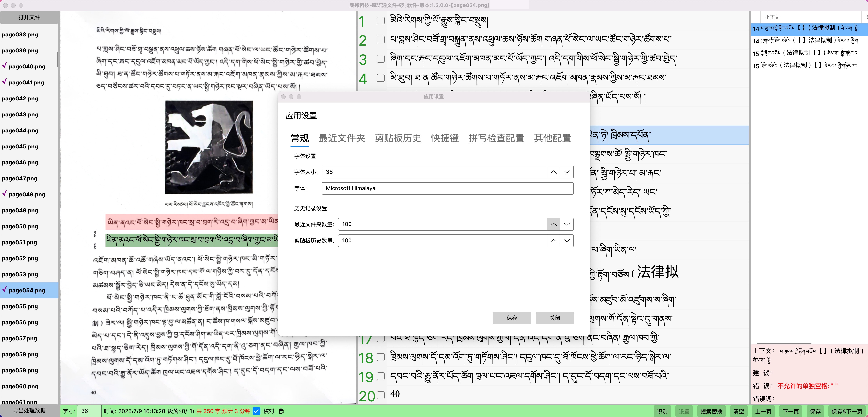Select first row numbered 15 in context list
Viewport: 868px width, 417px height.
[809, 53]
